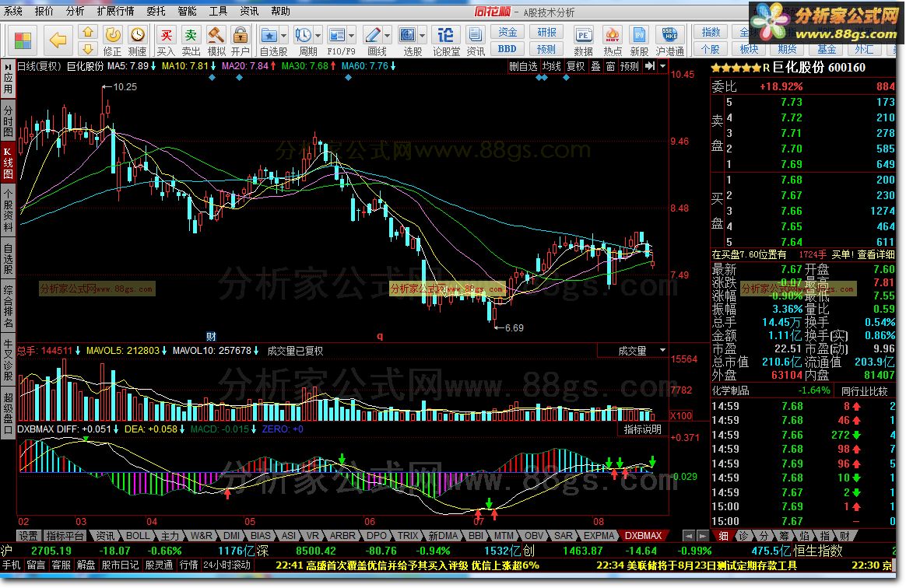
Task: Select the 分时图 sidebar tab
Action: (x=8, y=120)
